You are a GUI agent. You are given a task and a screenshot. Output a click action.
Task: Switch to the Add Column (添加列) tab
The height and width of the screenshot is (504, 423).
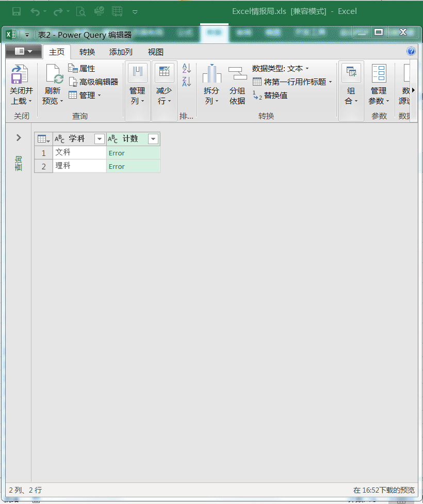tap(121, 52)
